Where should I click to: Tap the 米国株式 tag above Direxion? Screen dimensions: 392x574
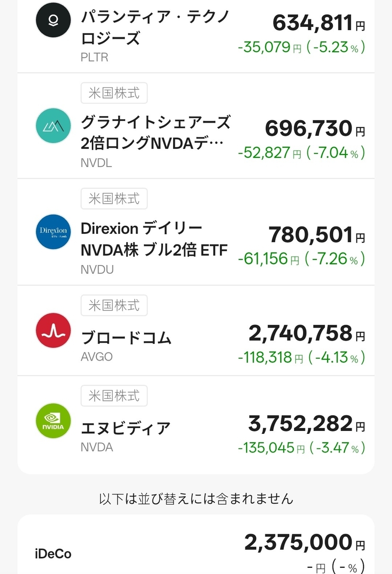[x=114, y=199]
